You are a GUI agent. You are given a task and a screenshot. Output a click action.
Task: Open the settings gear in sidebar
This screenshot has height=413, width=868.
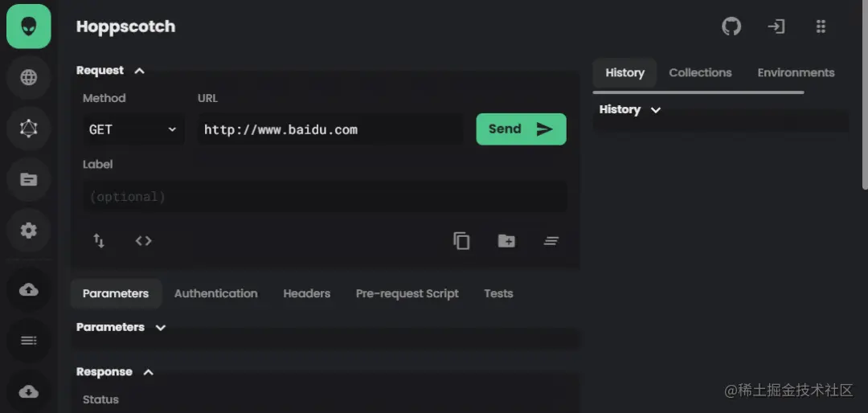29,231
